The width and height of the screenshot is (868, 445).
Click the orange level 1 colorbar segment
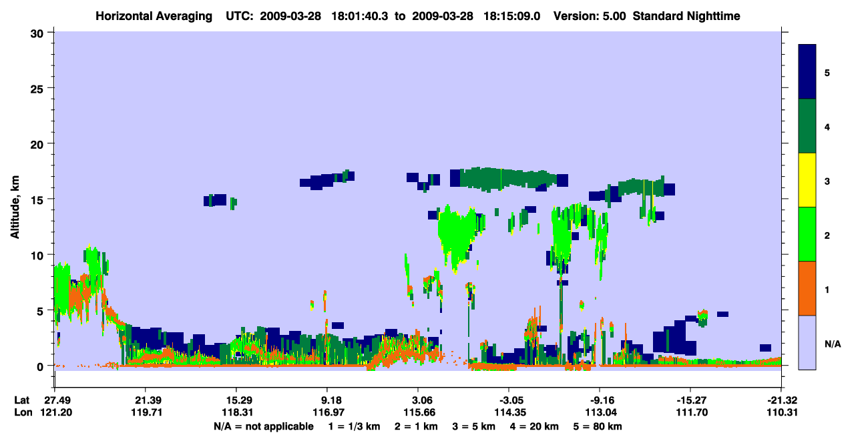(807, 288)
